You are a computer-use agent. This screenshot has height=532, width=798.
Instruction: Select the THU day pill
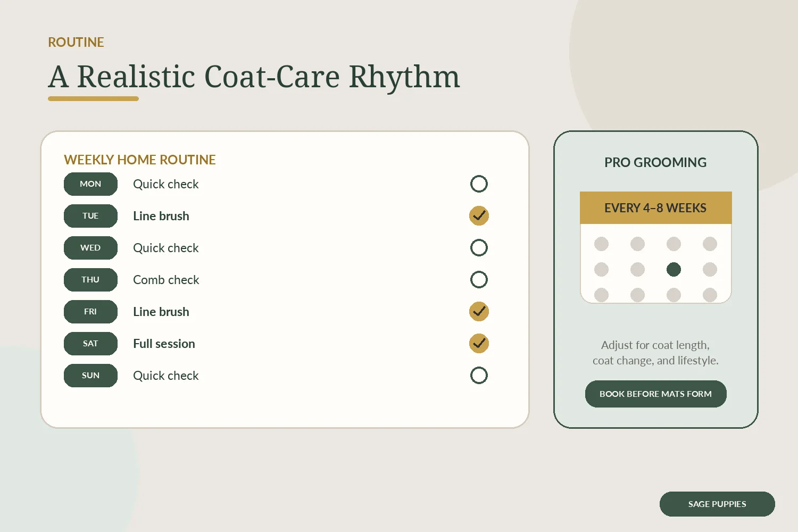(x=90, y=280)
